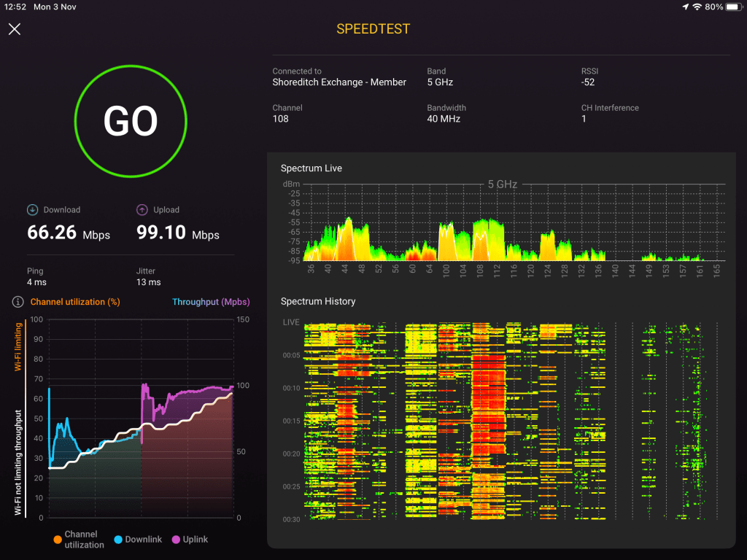Tap the channel utilization info icon
The height and width of the screenshot is (560, 747).
pos(17,301)
